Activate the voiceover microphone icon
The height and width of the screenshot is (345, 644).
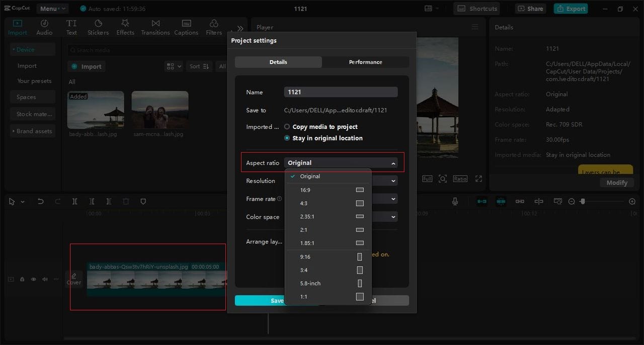(455, 201)
